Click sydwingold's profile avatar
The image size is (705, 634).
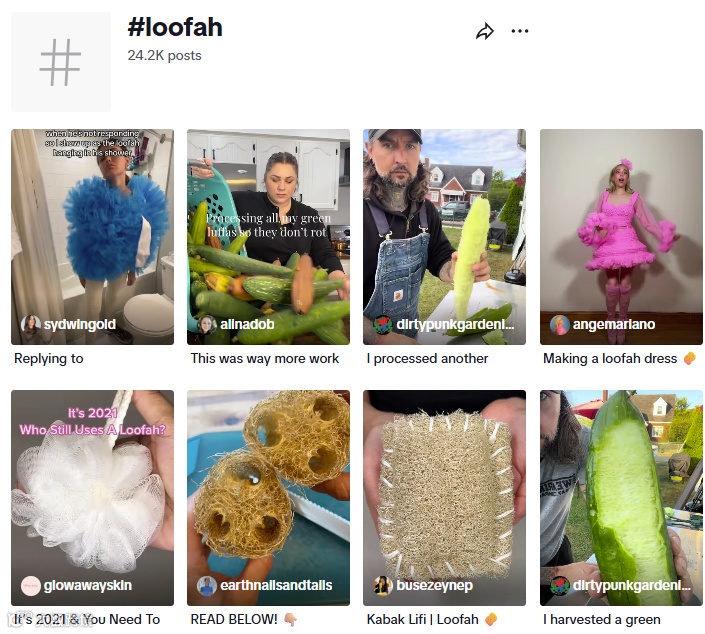[31, 324]
